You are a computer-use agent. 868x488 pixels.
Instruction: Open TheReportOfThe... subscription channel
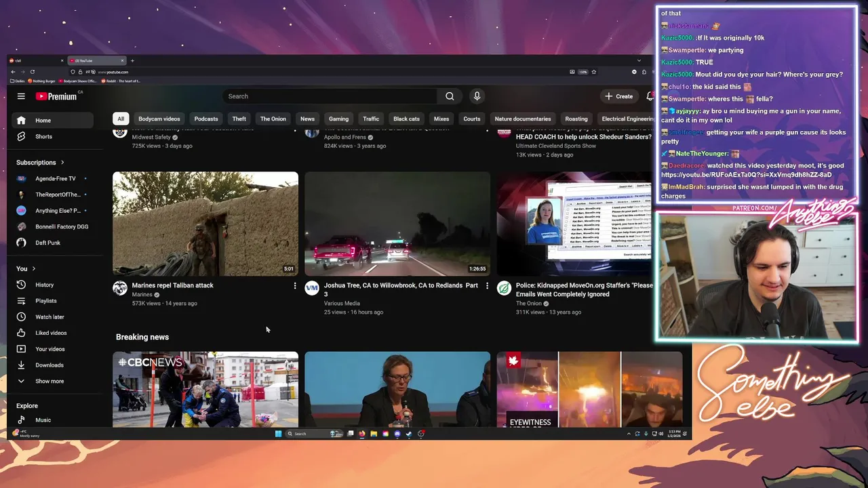point(53,195)
